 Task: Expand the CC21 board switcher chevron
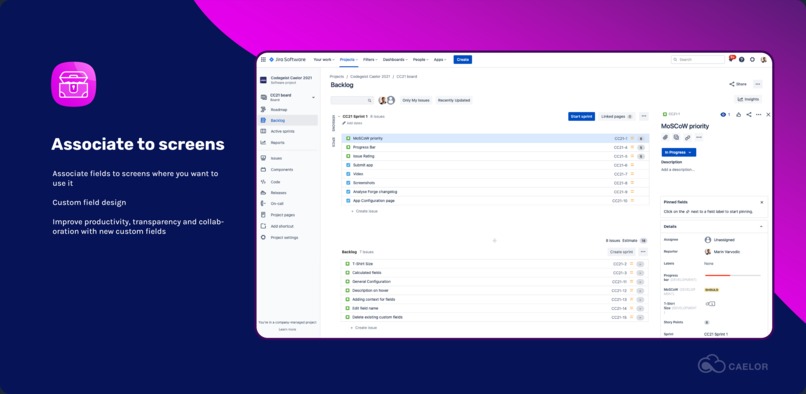(314, 97)
